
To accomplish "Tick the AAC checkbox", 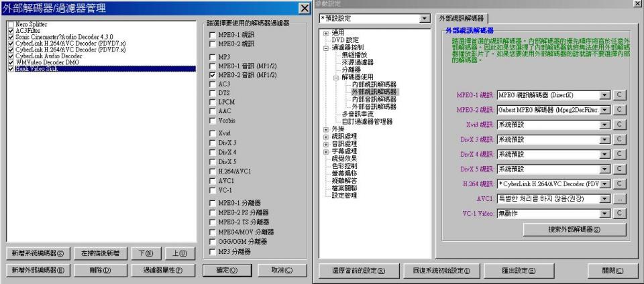I will (x=212, y=111).
